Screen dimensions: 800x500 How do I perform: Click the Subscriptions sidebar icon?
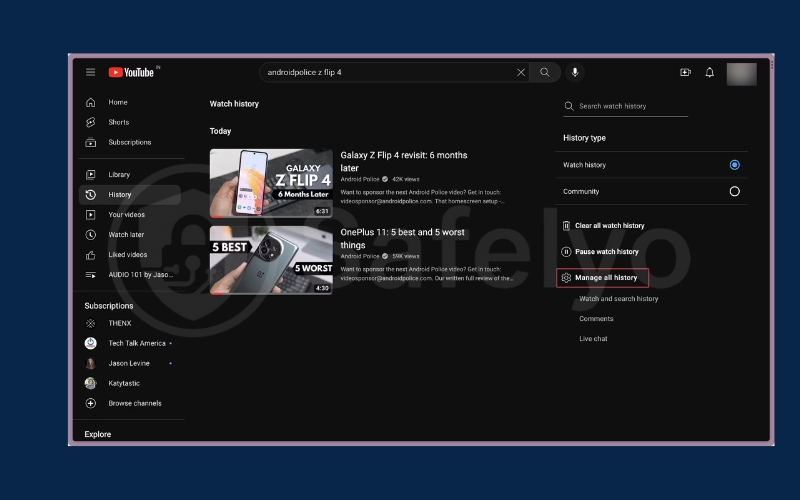pos(90,142)
